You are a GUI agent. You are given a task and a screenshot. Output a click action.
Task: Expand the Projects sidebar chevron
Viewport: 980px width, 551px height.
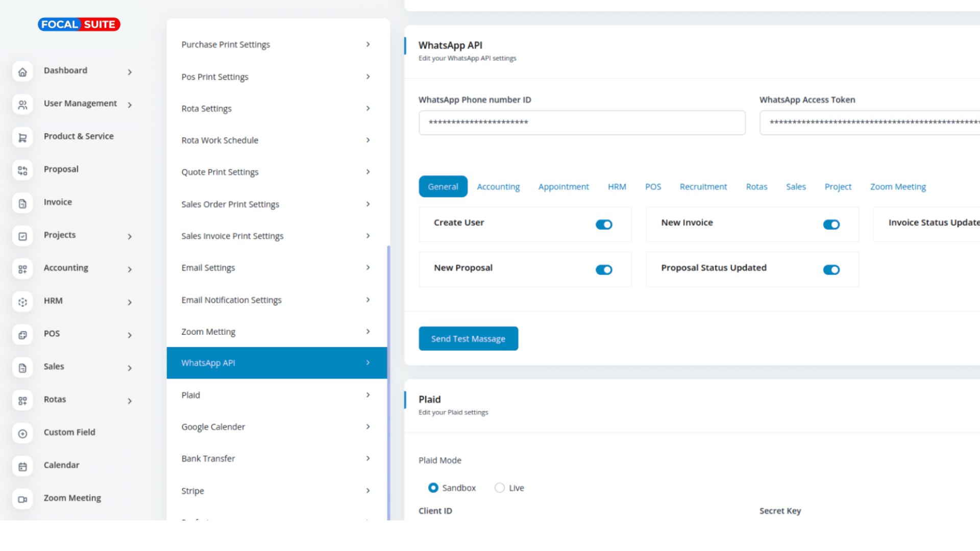coord(130,236)
